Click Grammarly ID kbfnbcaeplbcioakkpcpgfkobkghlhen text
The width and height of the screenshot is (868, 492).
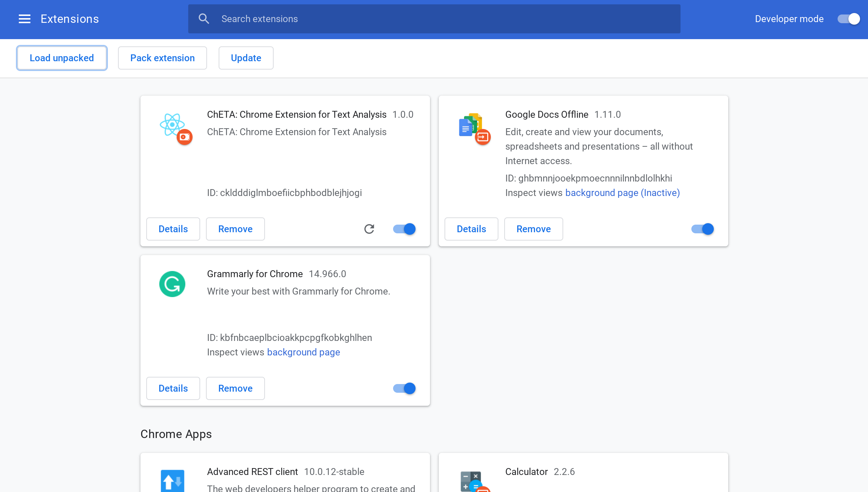click(x=290, y=338)
